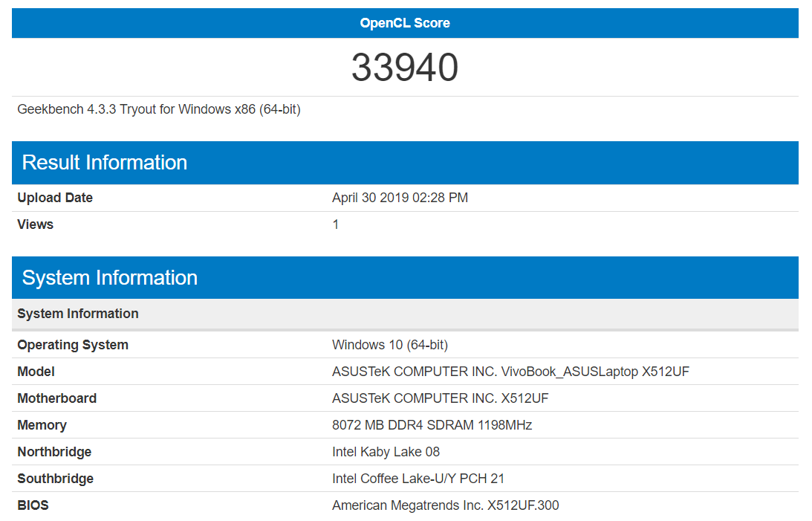Click the Intel Kaby Lake 08 value
This screenshot has width=812, height=521.
[x=386, y=452]
